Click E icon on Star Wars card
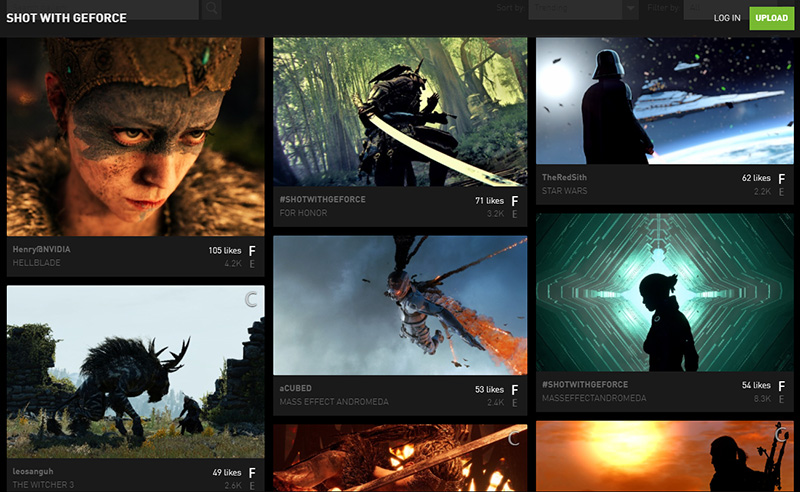 [781, 192]
